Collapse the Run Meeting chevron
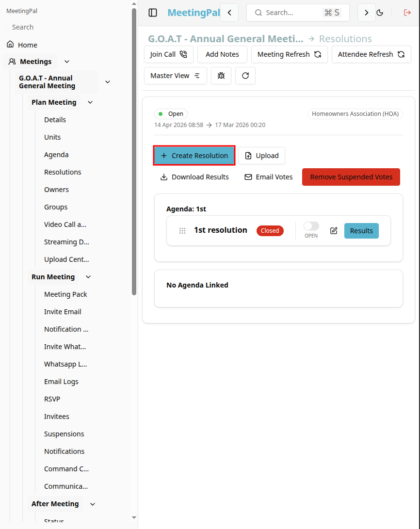Viewport: 420px width, 529px height. coord(88,277)
